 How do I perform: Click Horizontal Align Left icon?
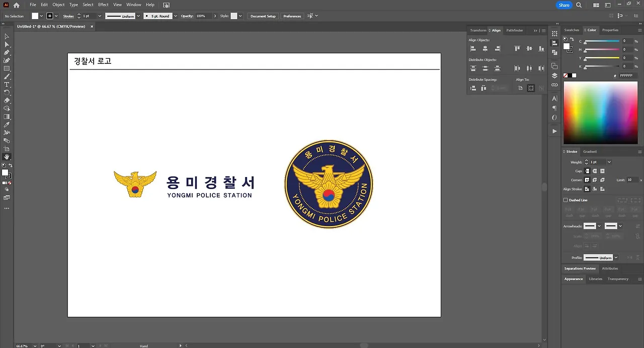[473, 49]
